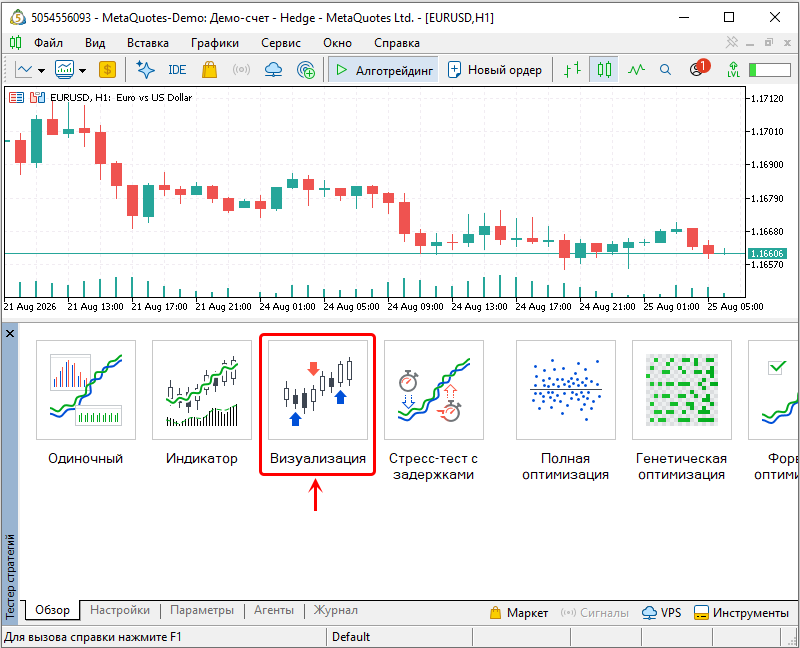Click the connection progress bar
The image size is (800, 648).
[x=770, y=70]
